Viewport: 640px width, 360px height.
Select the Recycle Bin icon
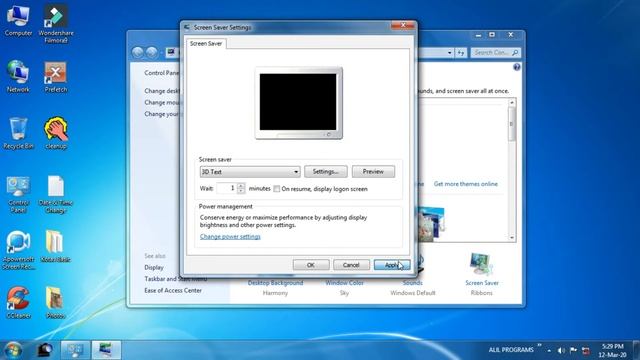coord(18,133)
